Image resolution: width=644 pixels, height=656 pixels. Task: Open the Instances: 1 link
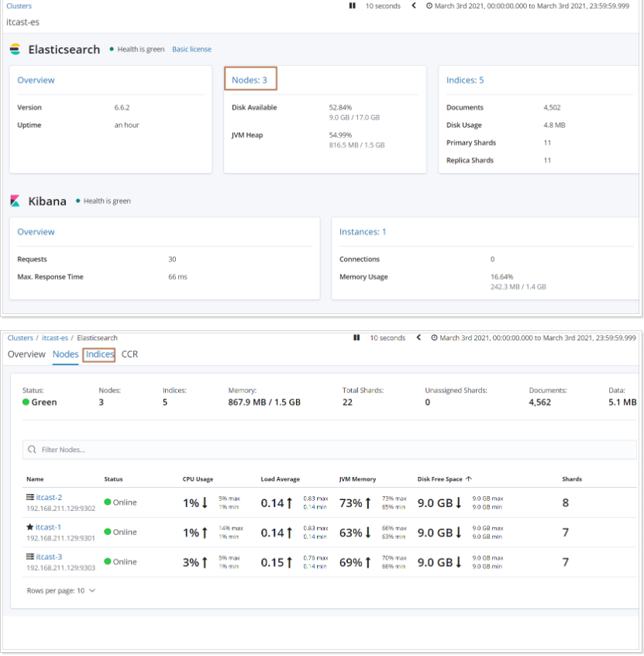click(x=363, y=232)
